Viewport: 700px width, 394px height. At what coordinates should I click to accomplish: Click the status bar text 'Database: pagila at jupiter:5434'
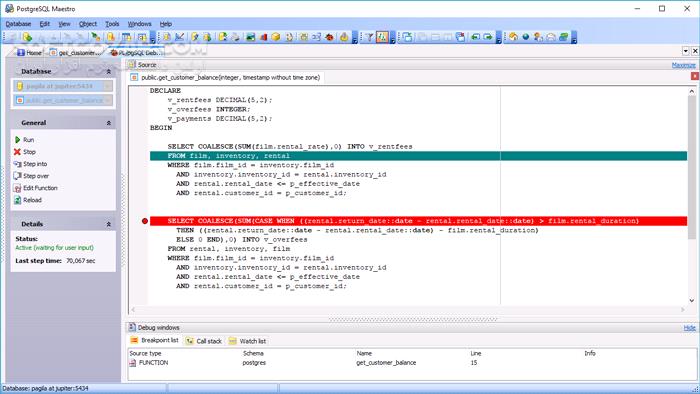pyautogui.click(x=45, y=389)
